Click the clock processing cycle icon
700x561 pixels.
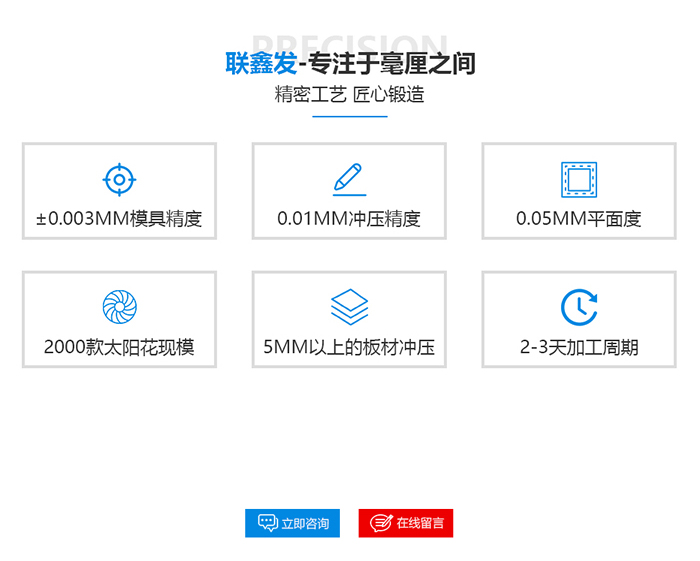(579, 307)
